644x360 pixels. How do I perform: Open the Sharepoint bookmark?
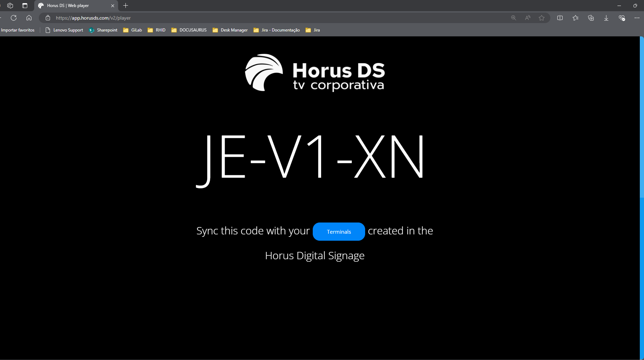coord(103,30)
